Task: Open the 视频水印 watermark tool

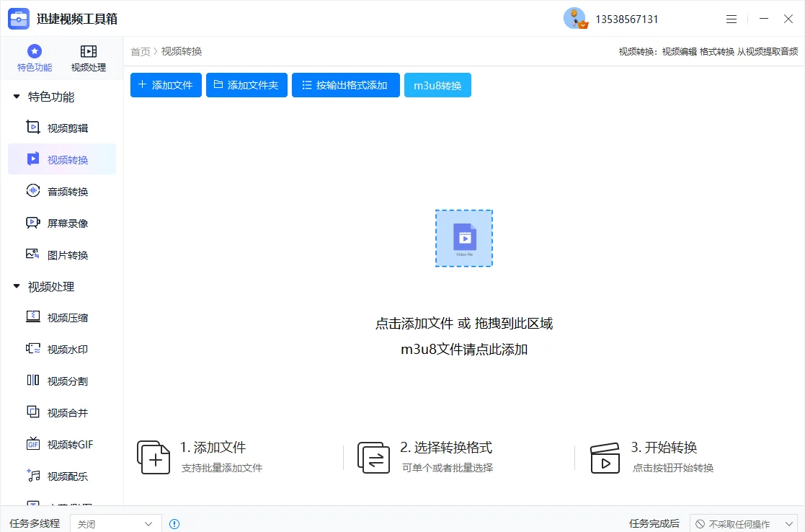Action: click(61, 350)
